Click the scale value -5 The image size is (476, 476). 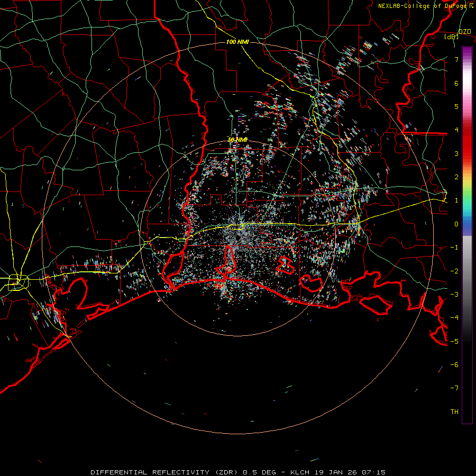pos(454,342)
